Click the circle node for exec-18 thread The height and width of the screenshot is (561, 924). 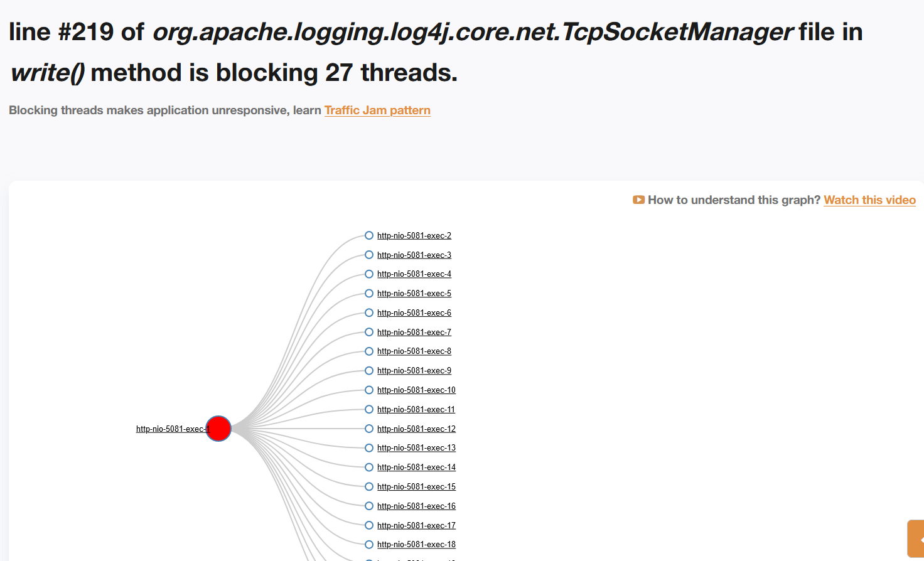click(369, 544)
